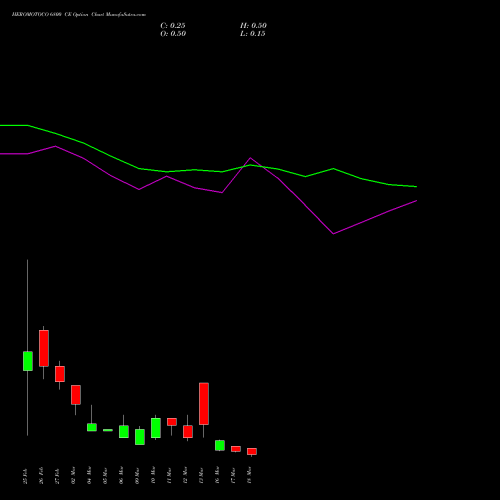This screenshot has width=500, height=500.
Task: Select the small green candle above 04 Mar
Action: (x=92, y=427)
